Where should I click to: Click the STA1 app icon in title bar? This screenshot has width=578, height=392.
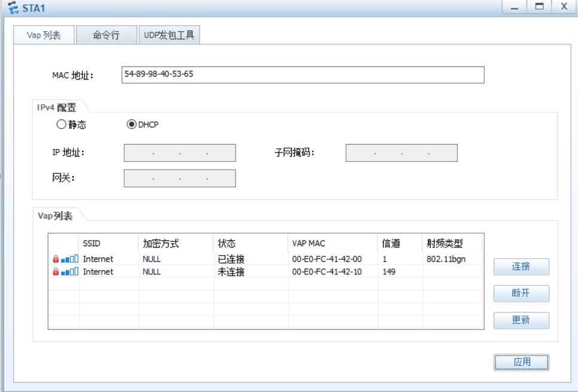click(13, 7)
